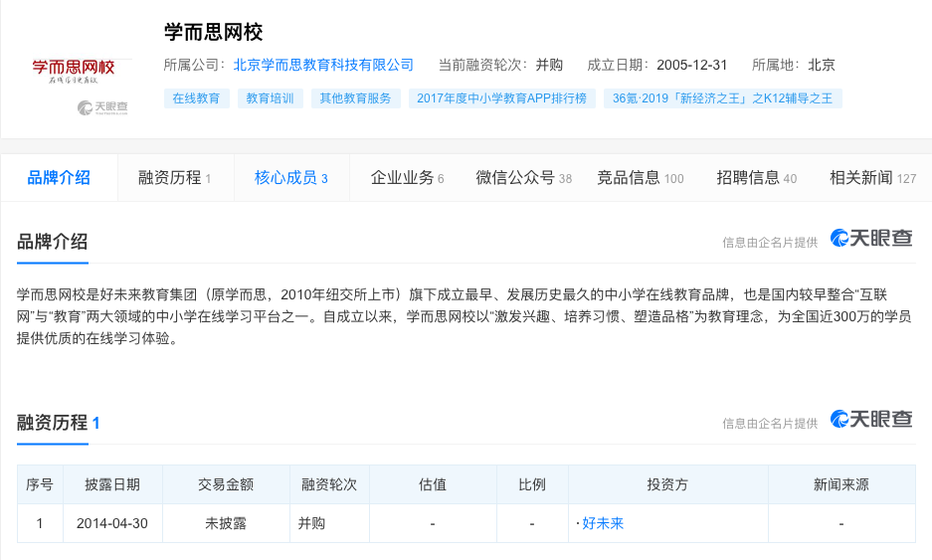Click the 品牌介绍 section heading
The width and height of the screenshot is (932, 560).
tap(53, 242)
